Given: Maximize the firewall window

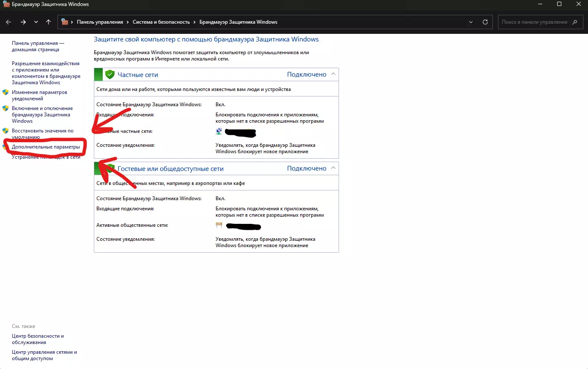Looking at the screenshot, I should (559, 4).
